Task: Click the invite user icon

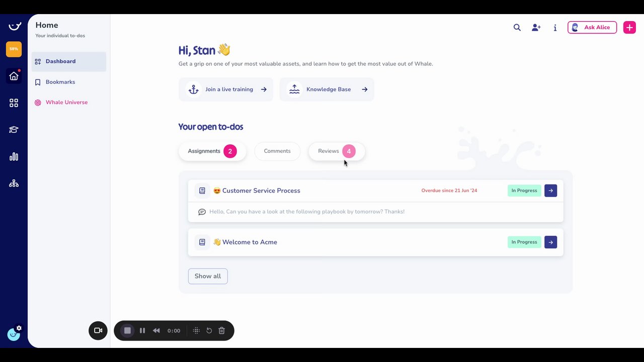Action: pos(536,28)
